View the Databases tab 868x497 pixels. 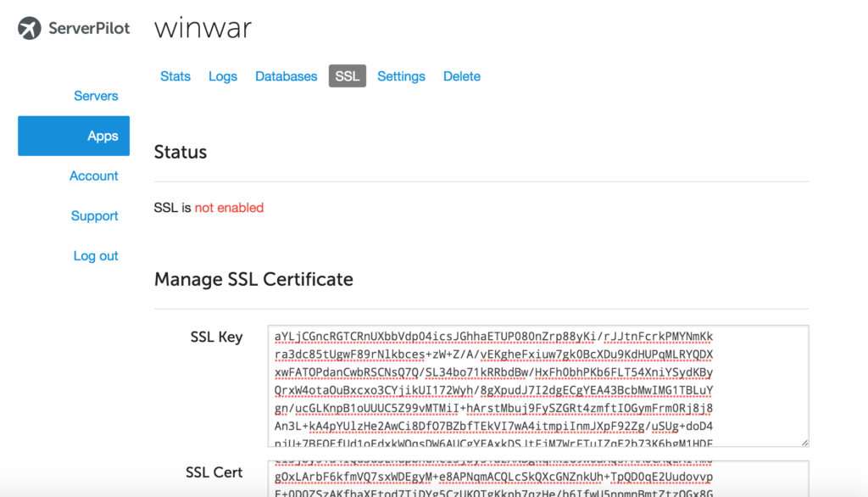(x=286, y=76)
